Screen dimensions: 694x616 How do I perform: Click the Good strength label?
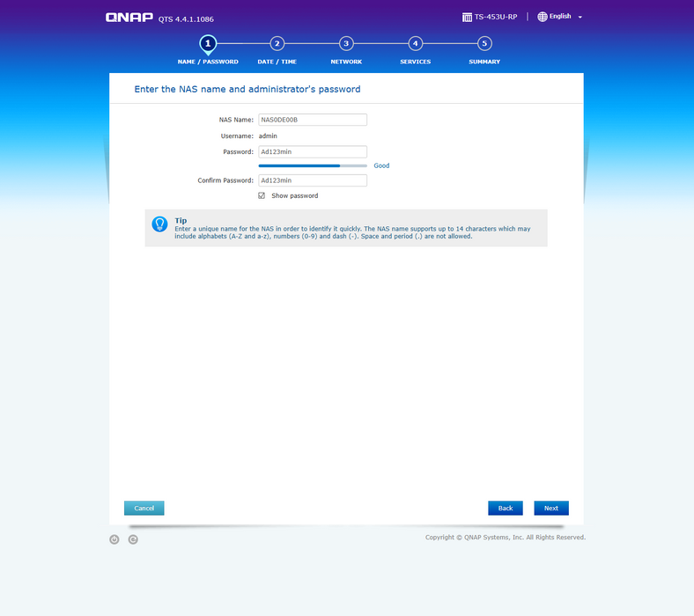click(x=381, y=165)
